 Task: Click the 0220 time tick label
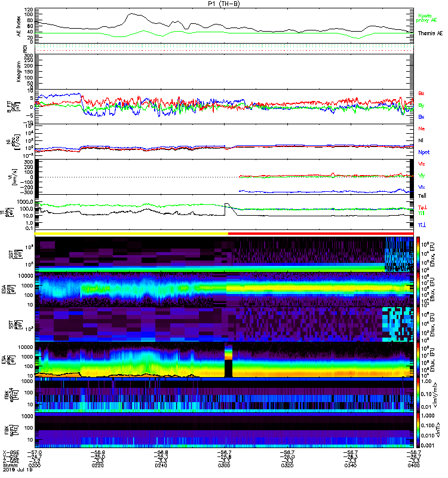coord(97,465)
